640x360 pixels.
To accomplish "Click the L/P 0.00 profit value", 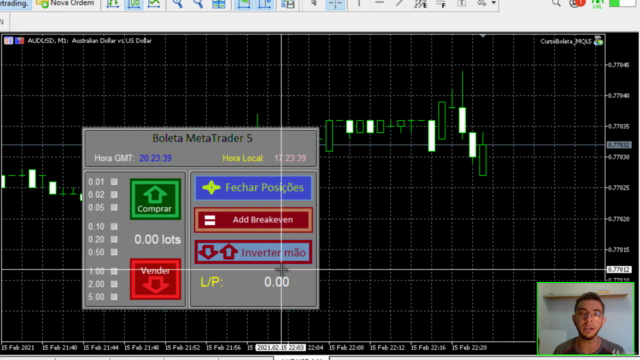I will point(276,282).
